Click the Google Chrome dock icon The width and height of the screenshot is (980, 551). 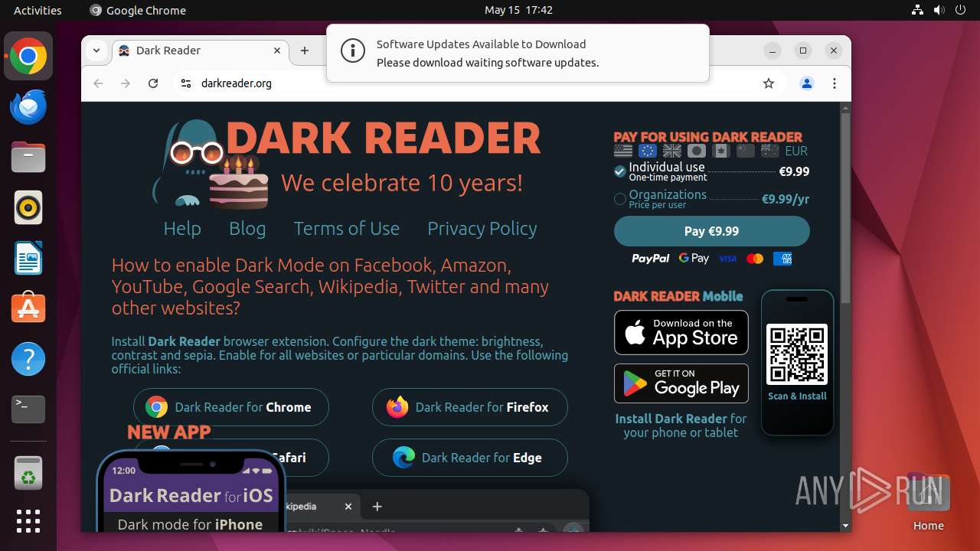tap(28, 56)
